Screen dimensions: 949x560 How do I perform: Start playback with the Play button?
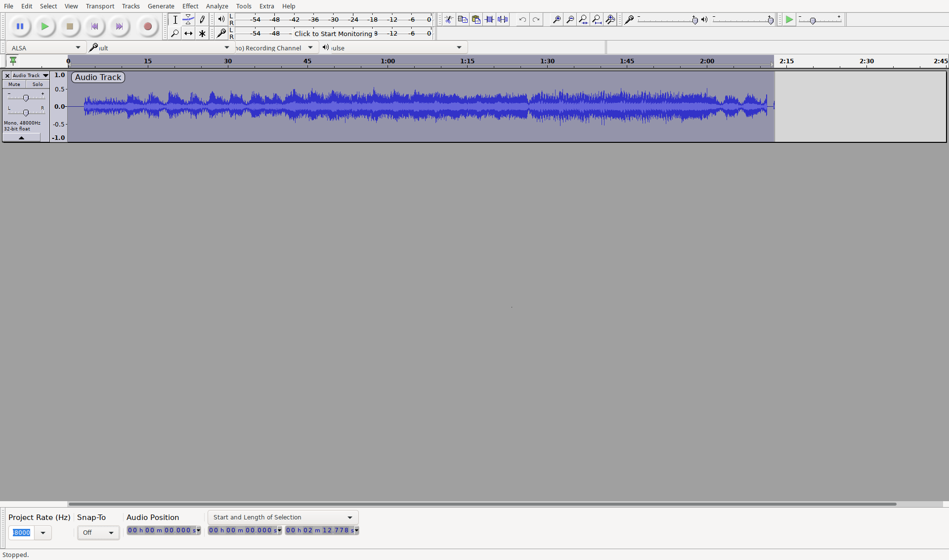pyautogui.click(x=45, y=26)
